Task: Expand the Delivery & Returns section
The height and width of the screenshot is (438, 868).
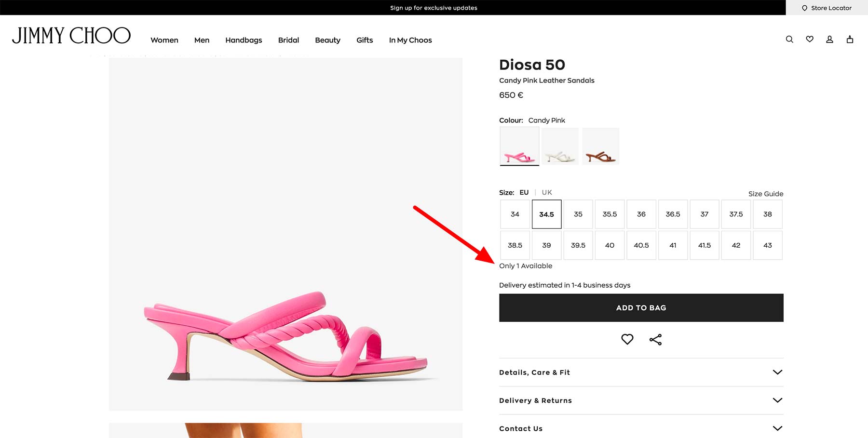Action: click(x=641, y=400)
